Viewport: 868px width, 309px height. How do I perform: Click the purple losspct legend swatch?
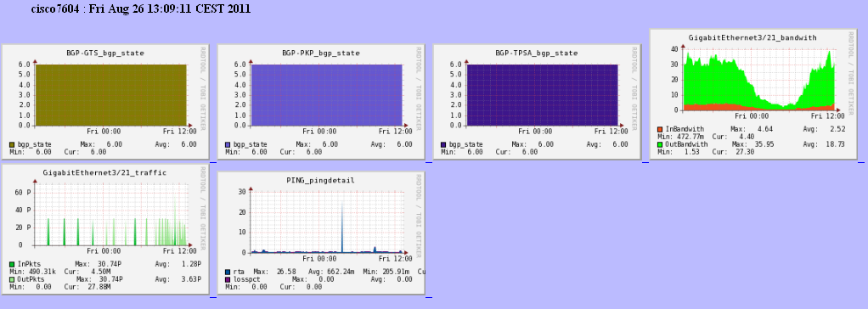(x=228, y=279)
